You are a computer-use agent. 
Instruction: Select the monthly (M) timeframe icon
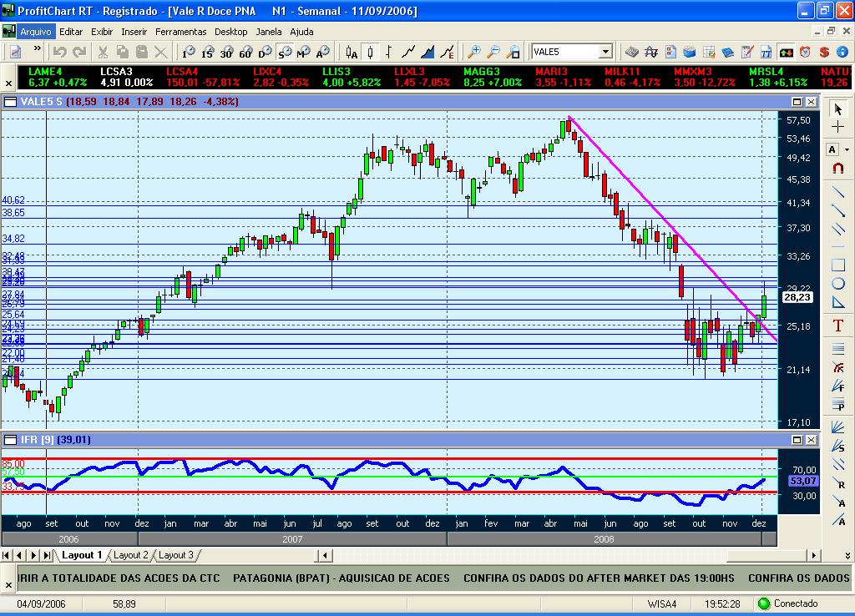303,53
